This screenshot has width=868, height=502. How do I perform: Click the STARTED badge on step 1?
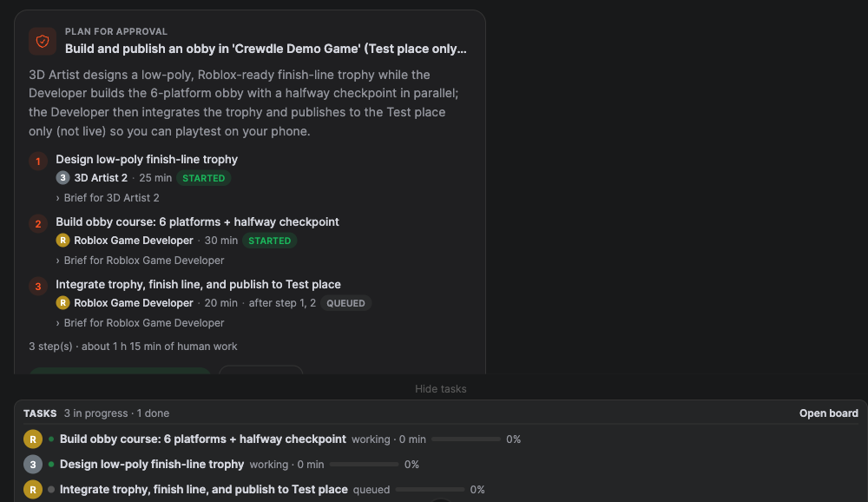204,178
